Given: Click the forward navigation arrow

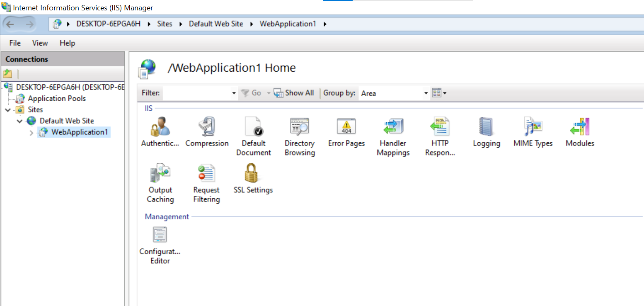Looking at the screenshot, I should [x=29, y=24].
